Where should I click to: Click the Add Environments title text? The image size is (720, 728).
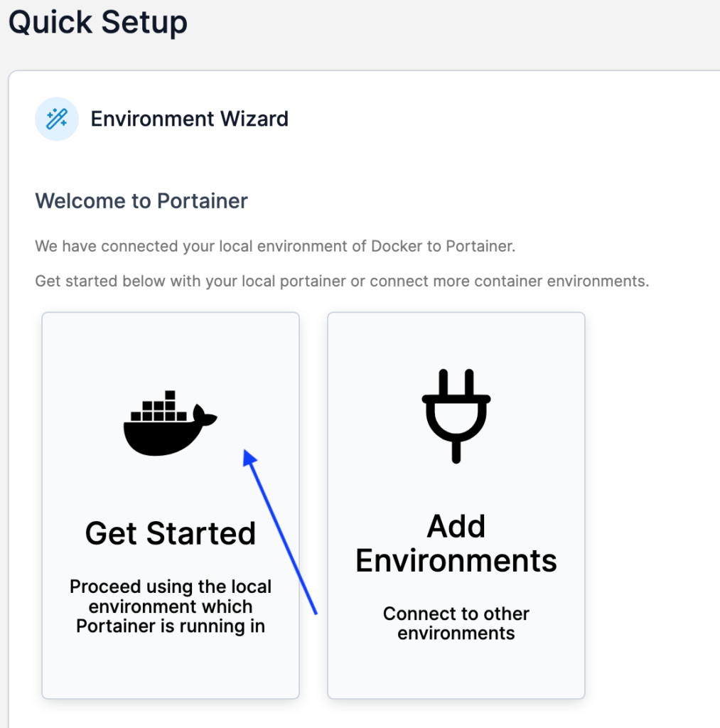point(456,542)
